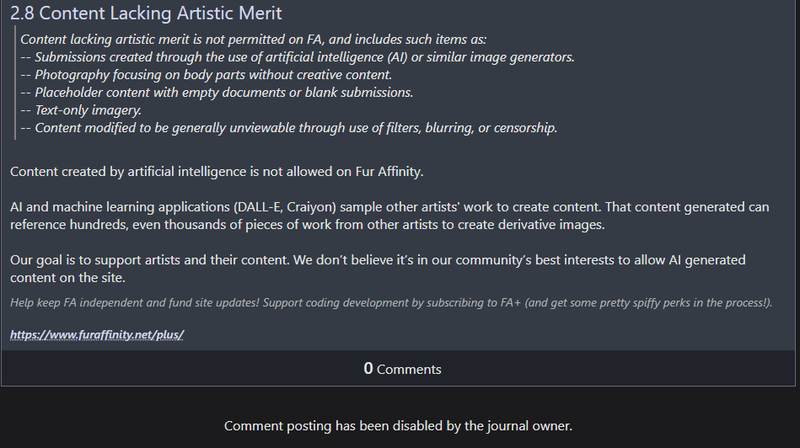Click the 'reference hundreds, even thousands' text line

[307, 225]
